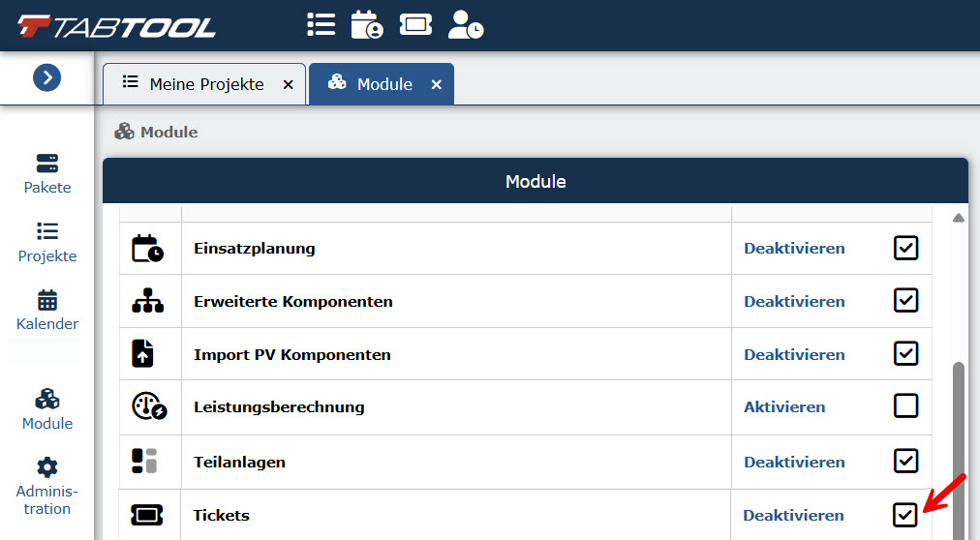Click the TabTool logo
This screenshot has width=980, height=540.
[x=116, y=26]
